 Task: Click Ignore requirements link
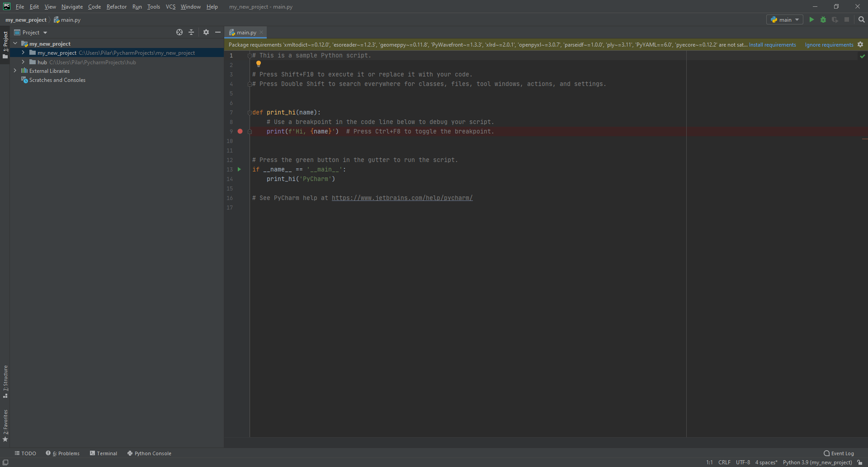point(829,44)
